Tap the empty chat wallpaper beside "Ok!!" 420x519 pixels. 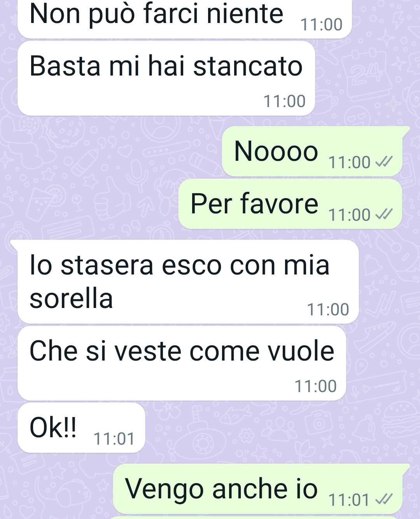[x=272, y=428]
